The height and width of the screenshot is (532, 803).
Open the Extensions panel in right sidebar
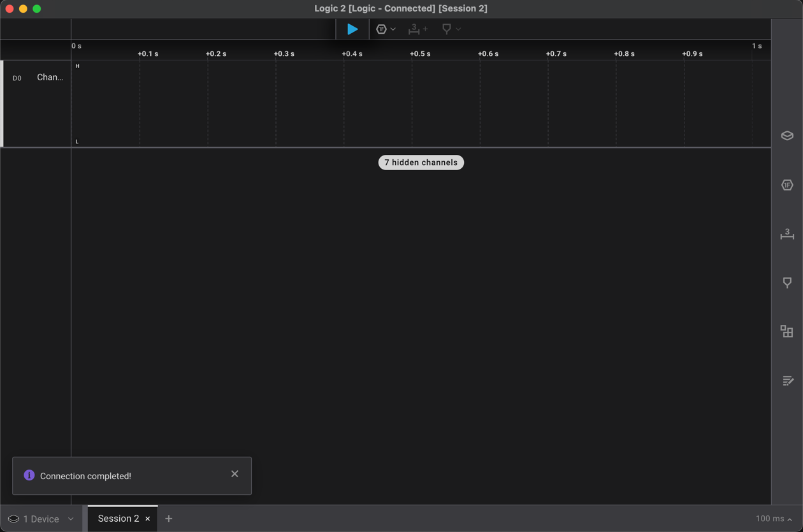click(x=787, y=331)
